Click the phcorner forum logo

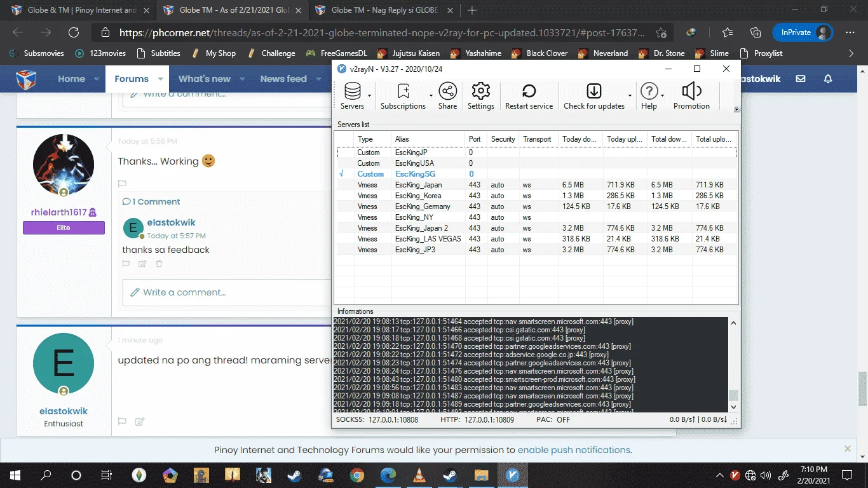(26, 79)
